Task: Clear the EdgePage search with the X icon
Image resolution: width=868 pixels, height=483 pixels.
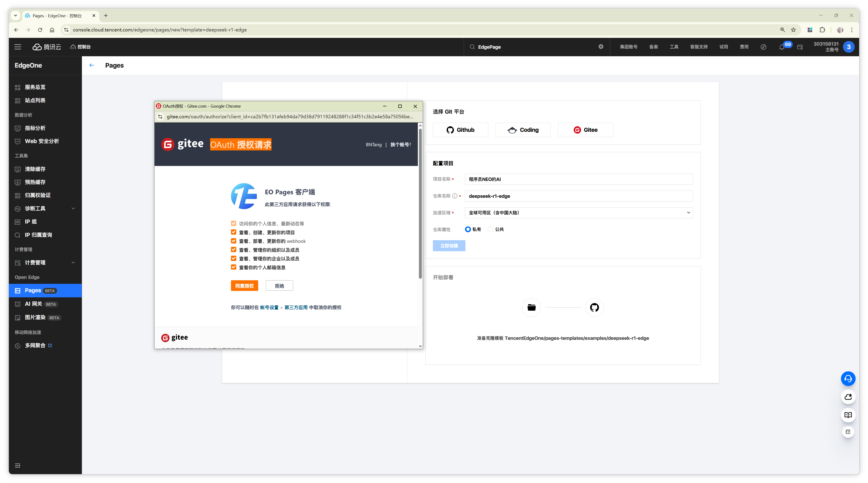Action: [x=601, y=47]
